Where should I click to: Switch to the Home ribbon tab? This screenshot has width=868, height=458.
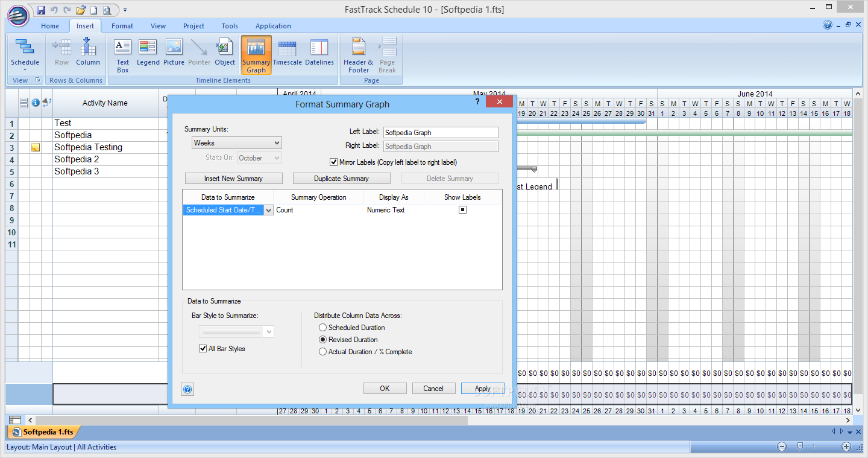coord(50,26)
